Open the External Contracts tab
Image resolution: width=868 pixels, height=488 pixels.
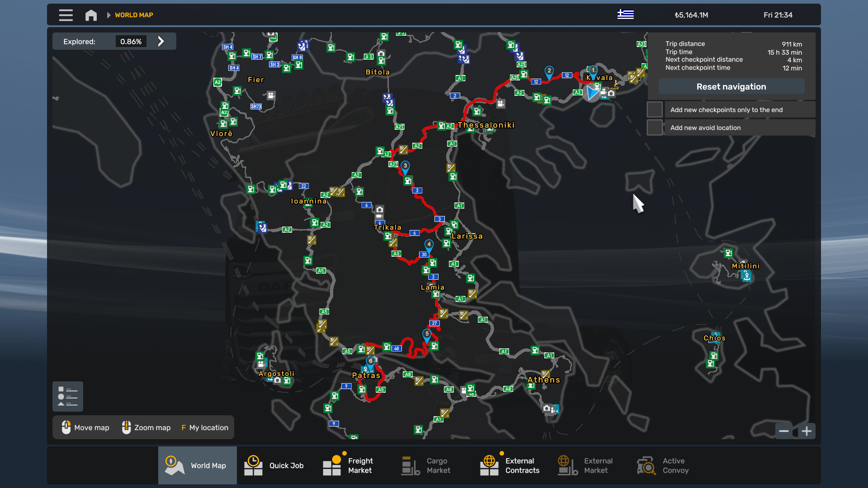click(510, 465)
